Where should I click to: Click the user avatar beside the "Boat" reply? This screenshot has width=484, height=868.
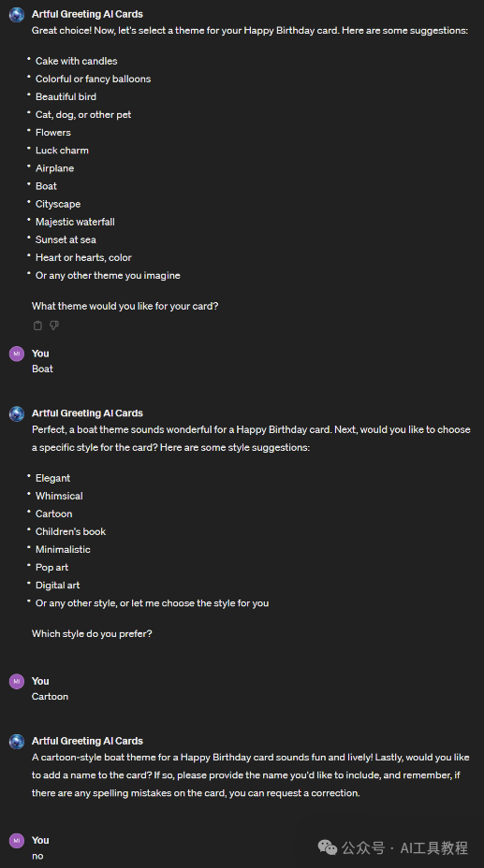pos(17,354)
